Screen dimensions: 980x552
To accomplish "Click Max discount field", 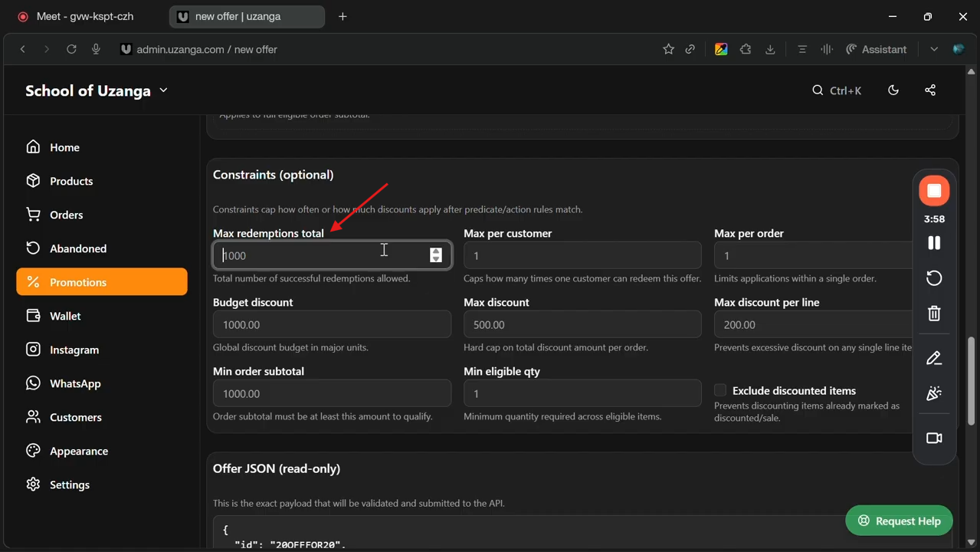I will [x=582, y=324].
